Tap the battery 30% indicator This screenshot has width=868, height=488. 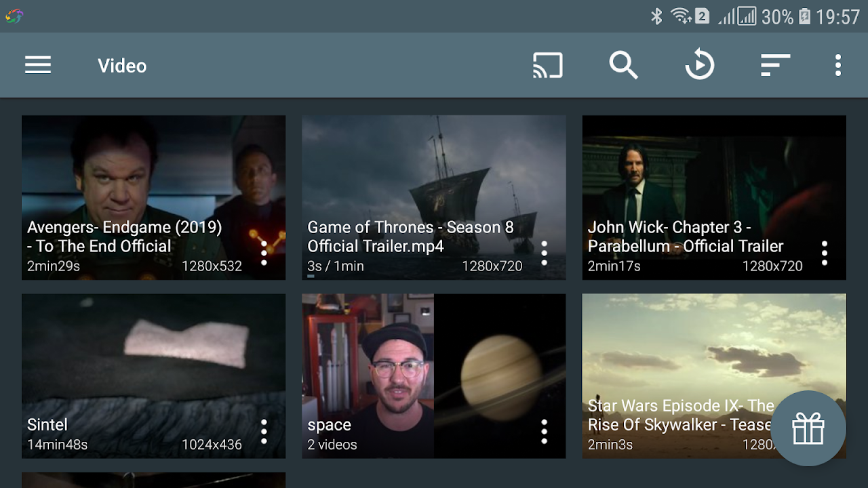pos(778,15)
